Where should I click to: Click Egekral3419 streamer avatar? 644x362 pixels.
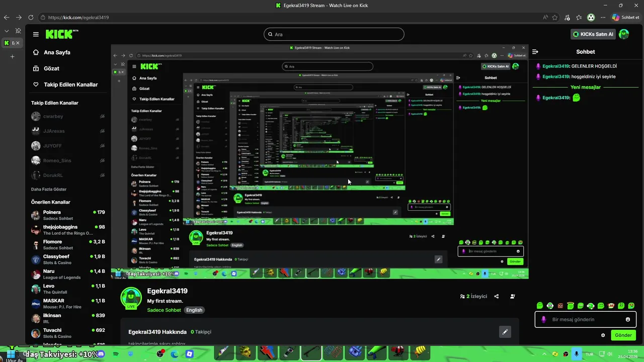[x=131, y=298]
